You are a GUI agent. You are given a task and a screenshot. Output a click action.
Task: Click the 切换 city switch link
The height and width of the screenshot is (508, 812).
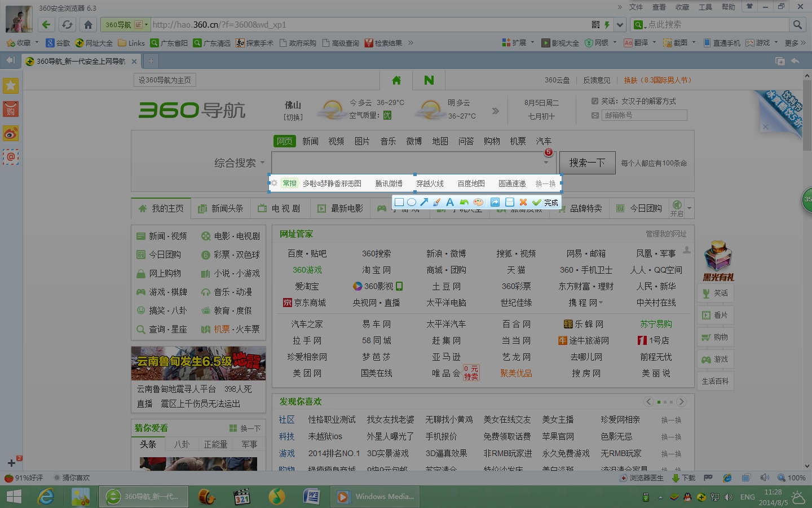coord(293,117)
